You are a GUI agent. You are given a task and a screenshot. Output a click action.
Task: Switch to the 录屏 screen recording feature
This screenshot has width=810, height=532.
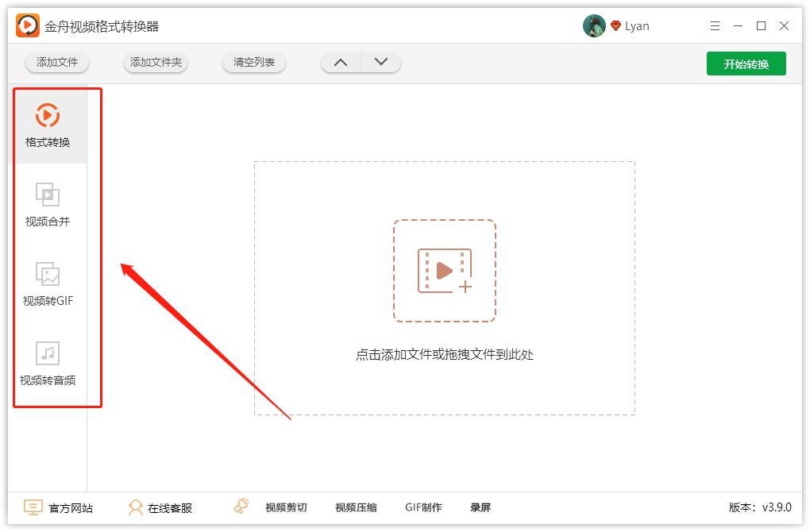coord(482,507)
